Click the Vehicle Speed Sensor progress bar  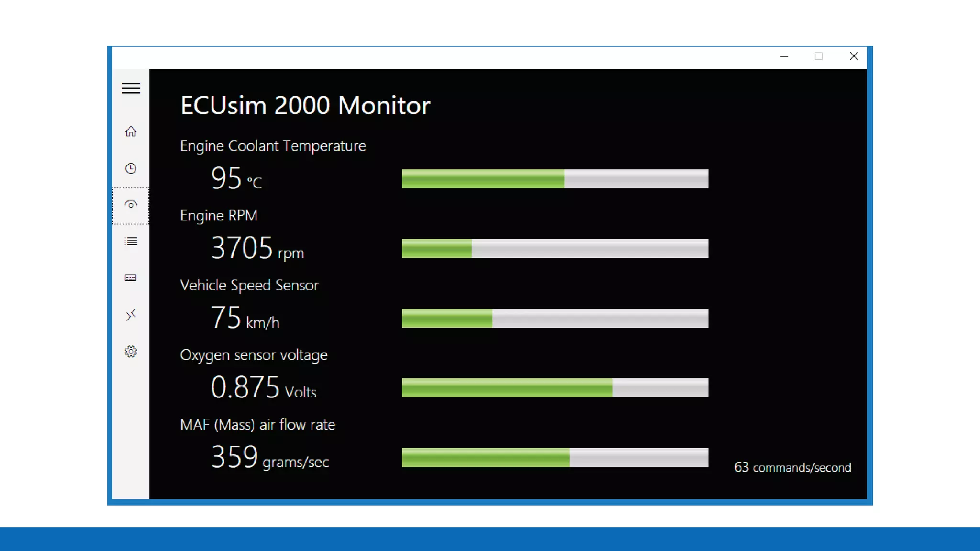pos(555,318)
